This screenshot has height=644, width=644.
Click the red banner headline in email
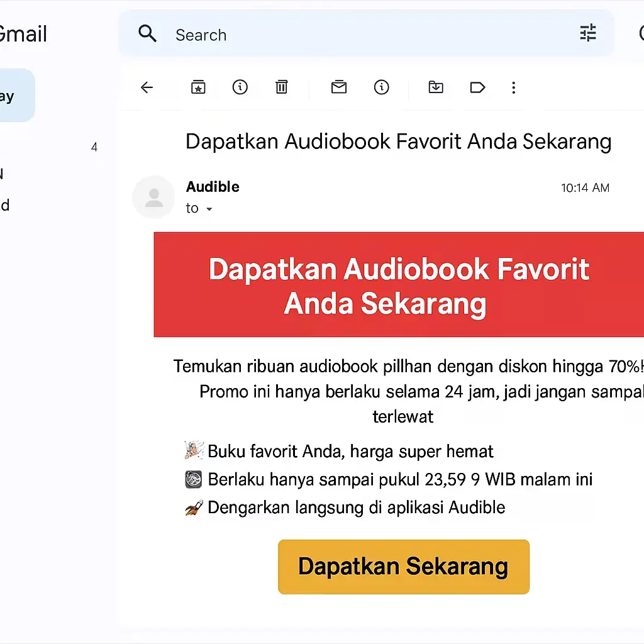(399, 285)
